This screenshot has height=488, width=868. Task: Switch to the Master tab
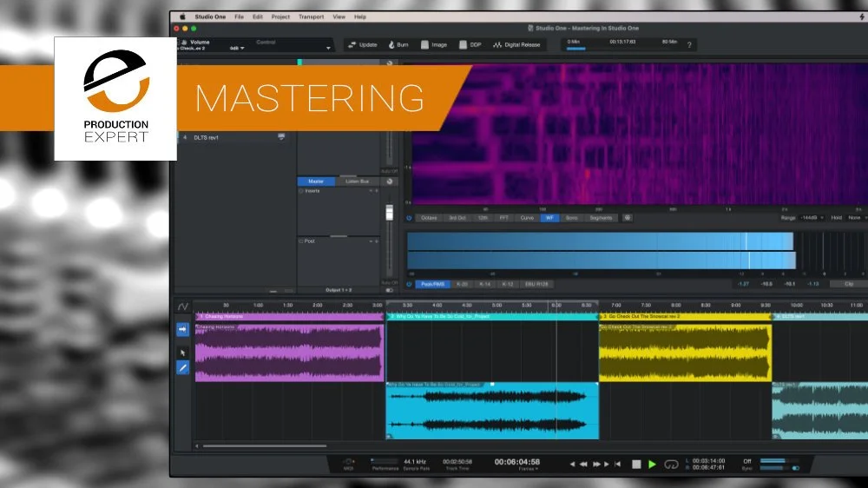click(x=316, y=181)
